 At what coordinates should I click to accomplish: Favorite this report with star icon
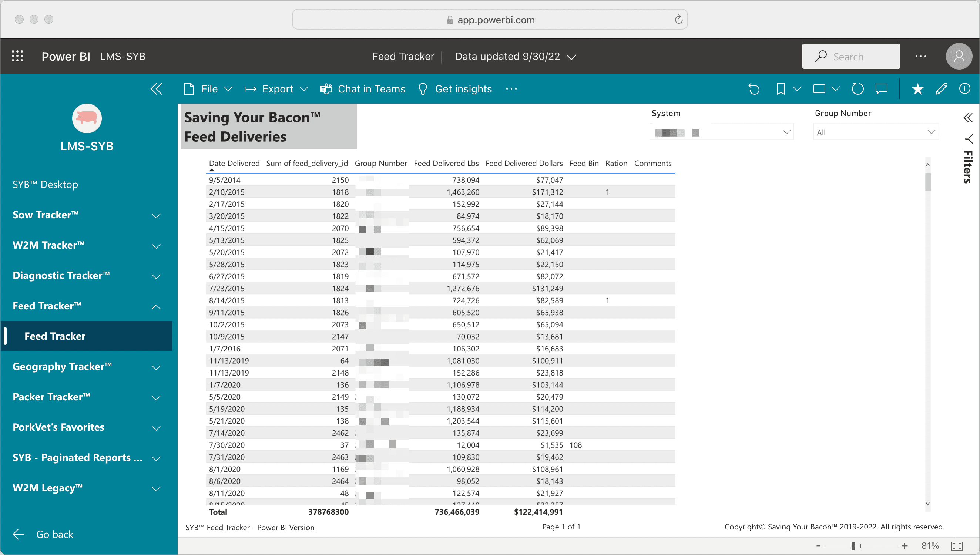coord(917,89)
